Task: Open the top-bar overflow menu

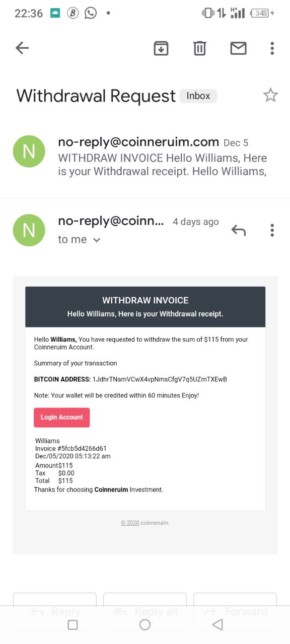Action: pos(272,48)
